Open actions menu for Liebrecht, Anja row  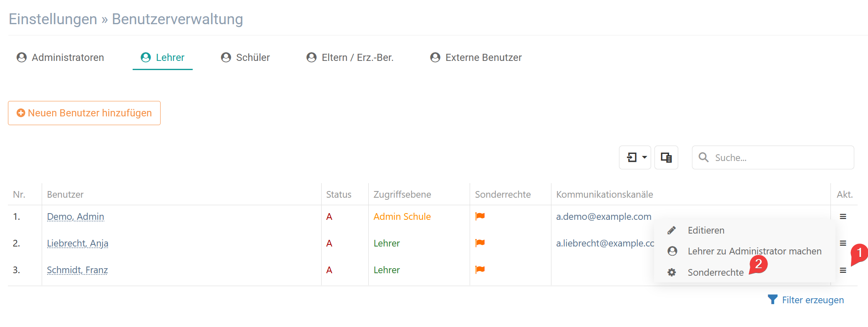click(843, 243)
